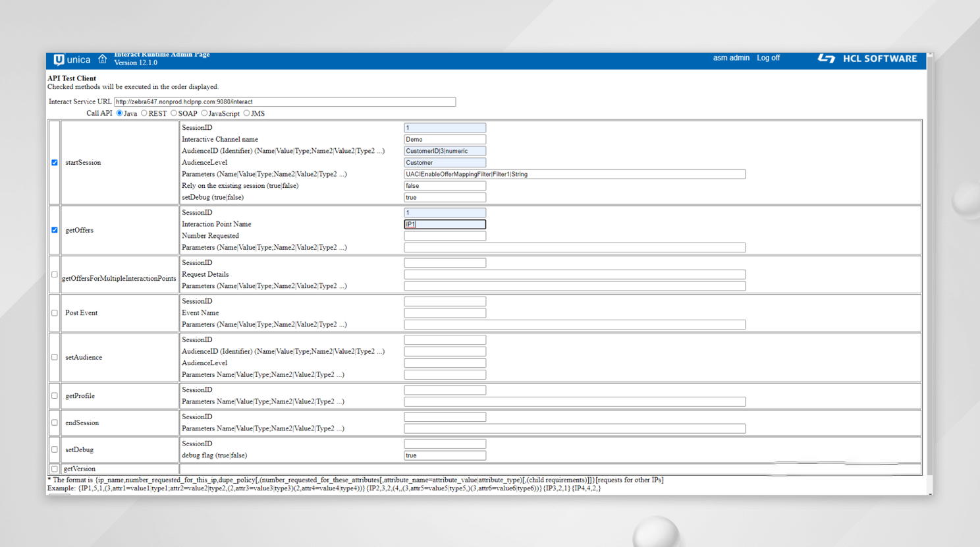The height and width of the screenshot is (547, 980).
Task: Choose the SOAP radio option
Action: pos(174,113)
